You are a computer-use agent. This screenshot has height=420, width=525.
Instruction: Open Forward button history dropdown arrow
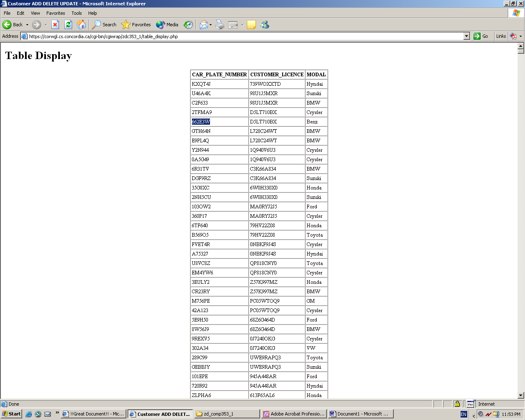pyautogui.click(x=46, y=25)
